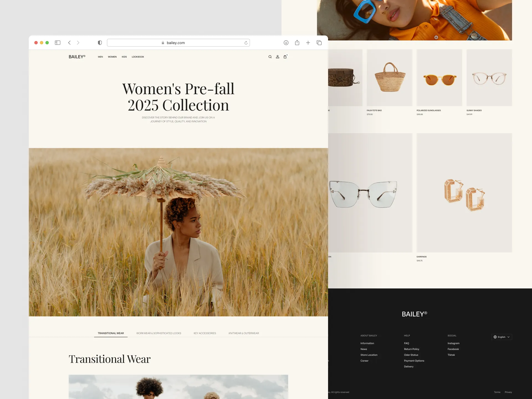Open the Payment Options footer link
Screen dimensions: 532x399
[x=414, y=361]
